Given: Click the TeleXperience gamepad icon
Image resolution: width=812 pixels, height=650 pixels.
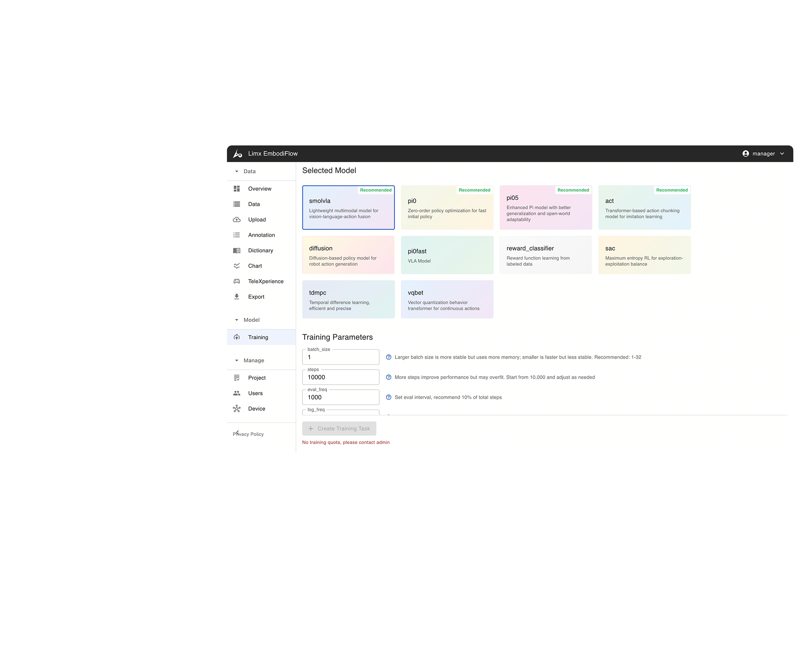Looking at the screenshot, I should [237, 281].
